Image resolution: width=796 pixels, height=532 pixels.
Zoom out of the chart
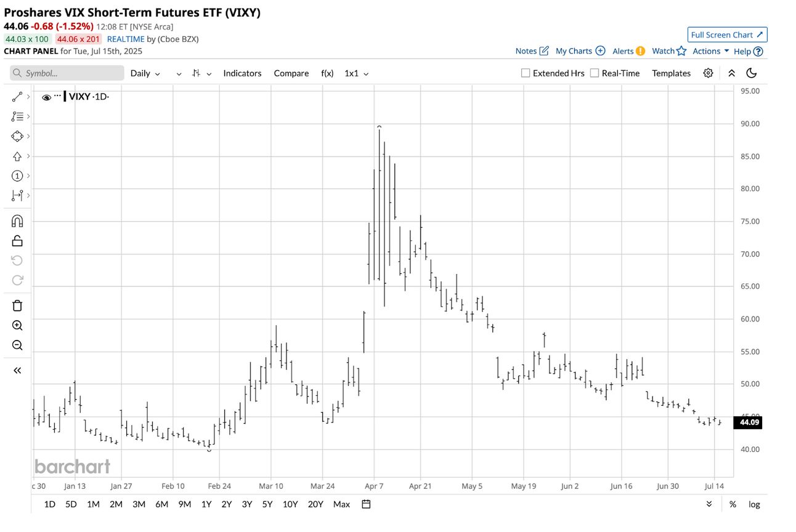[x=17, y=345]
